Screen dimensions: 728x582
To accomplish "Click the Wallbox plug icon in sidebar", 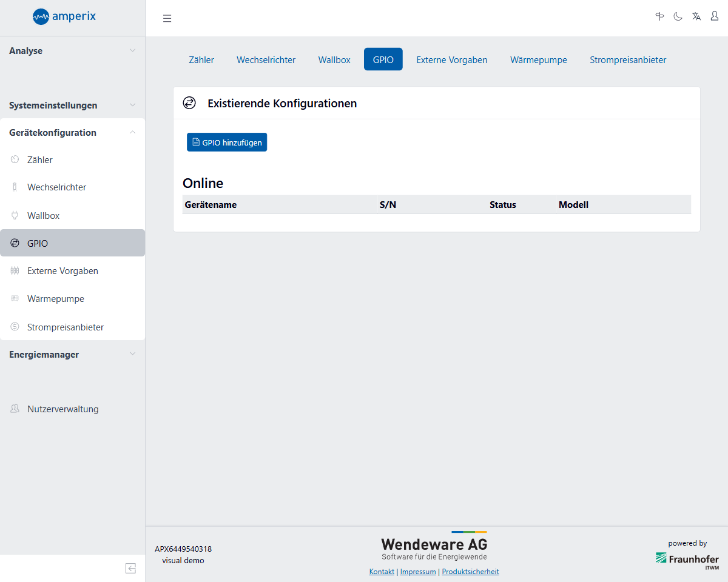I will (x=15, y=215).
